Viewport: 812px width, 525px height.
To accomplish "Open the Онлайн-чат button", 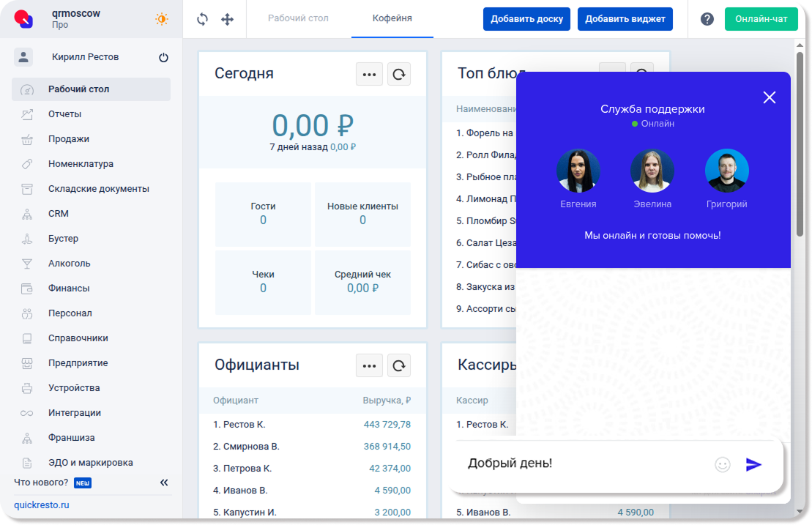I will [761, 19].
